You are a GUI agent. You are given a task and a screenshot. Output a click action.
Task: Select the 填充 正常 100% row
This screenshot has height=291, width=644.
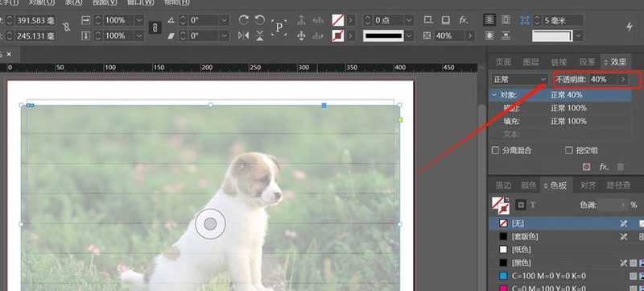coord(560,121)
